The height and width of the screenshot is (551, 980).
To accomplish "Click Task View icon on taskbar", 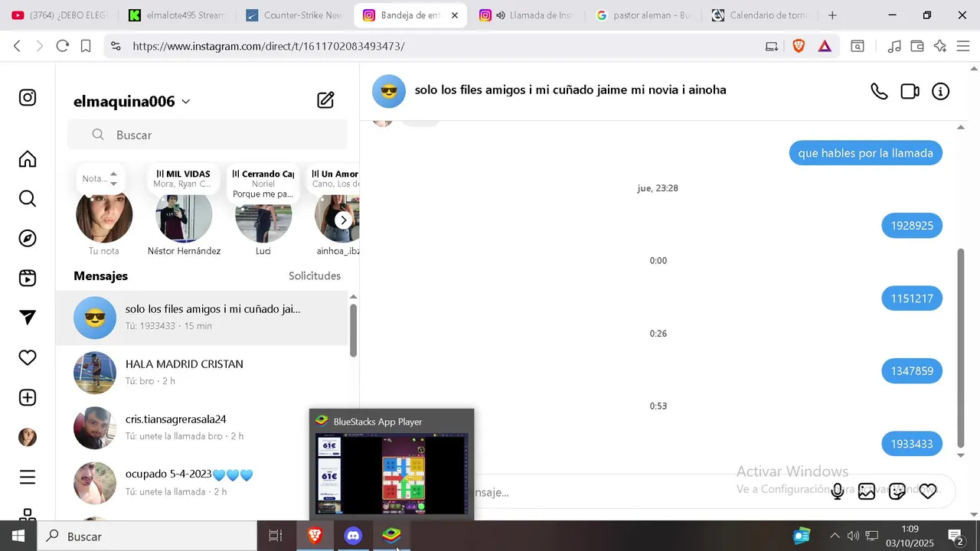I will [276, 536].
